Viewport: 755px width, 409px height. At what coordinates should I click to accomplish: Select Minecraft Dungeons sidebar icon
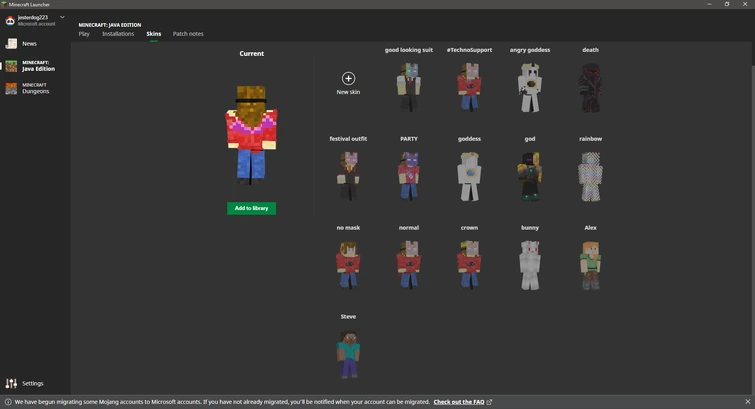[11, 88]
